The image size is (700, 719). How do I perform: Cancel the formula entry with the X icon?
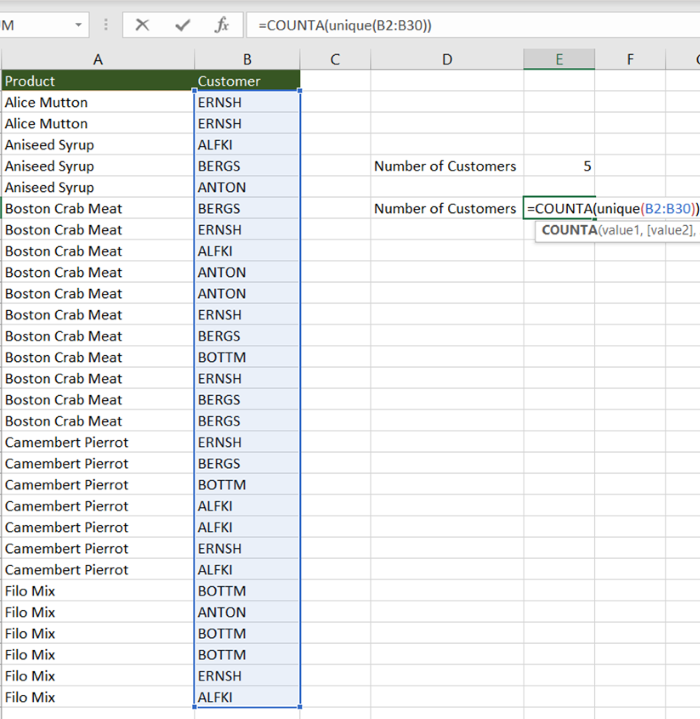[142, 25]
